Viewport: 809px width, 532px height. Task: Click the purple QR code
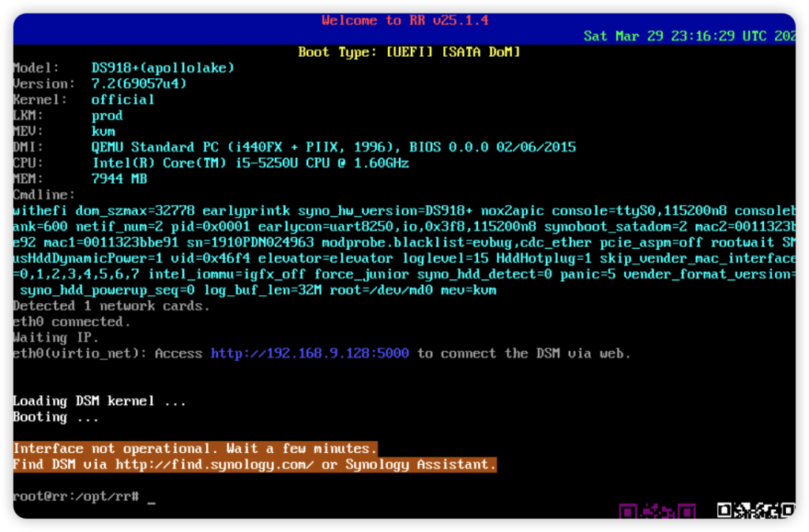(657, 511)
